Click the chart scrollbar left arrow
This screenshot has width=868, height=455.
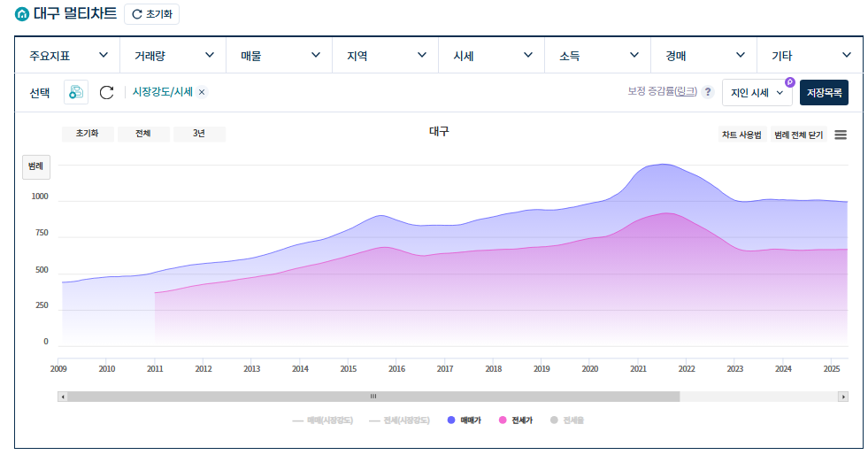tap(63, 397)
